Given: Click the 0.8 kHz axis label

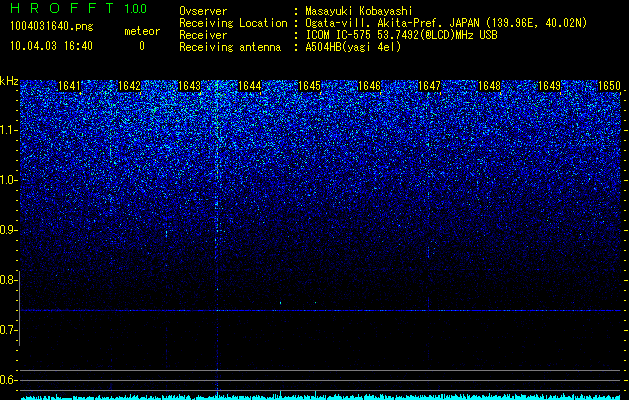Looking at the screenshot, I should (8, 280).
